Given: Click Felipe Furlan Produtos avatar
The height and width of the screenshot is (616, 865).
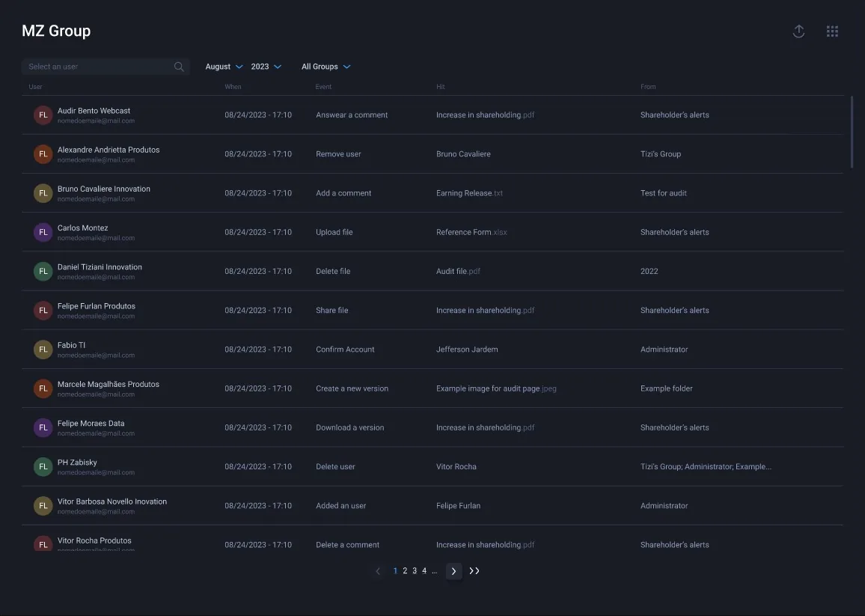Looking at the screenshot, I should coord(43,311).
